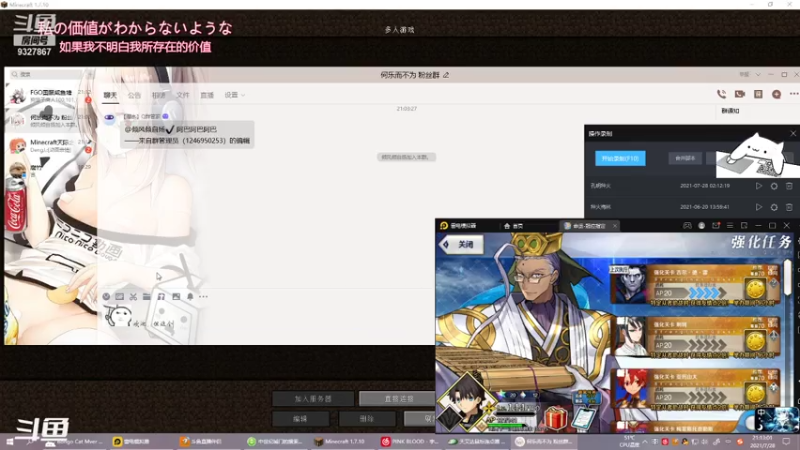Open the emulator mail notification icon
The width and height of the screenshot is (800, 450).
pos(716,226)
